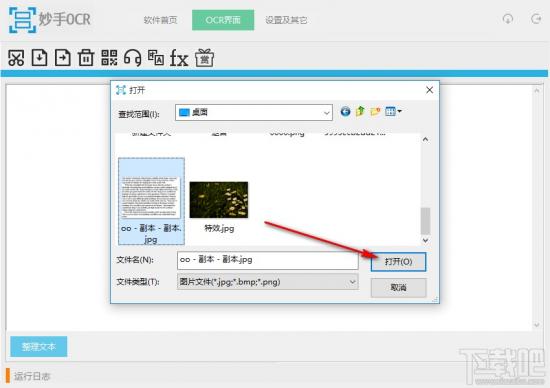Click the exit icon at top right
This screenshot has width=550, height=388.
(536, 19)
